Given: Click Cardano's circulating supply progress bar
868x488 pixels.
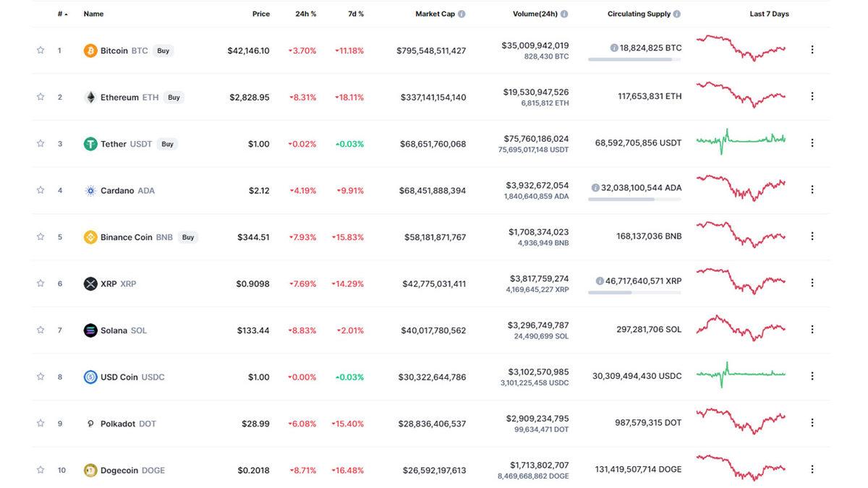Looking at the screenshot, I should [x=634, y=199].
